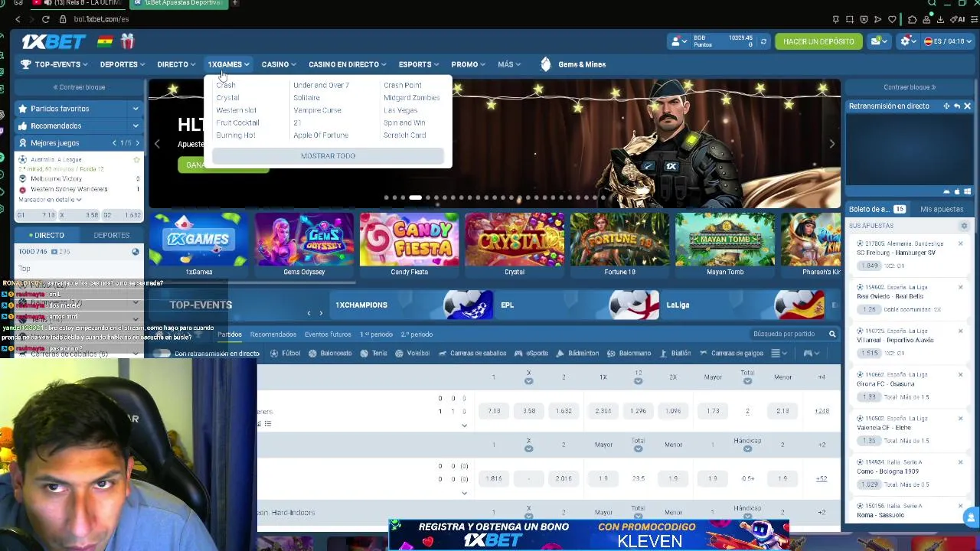Open the user account profile icon
Screen dimensions: 980x551
676,41
